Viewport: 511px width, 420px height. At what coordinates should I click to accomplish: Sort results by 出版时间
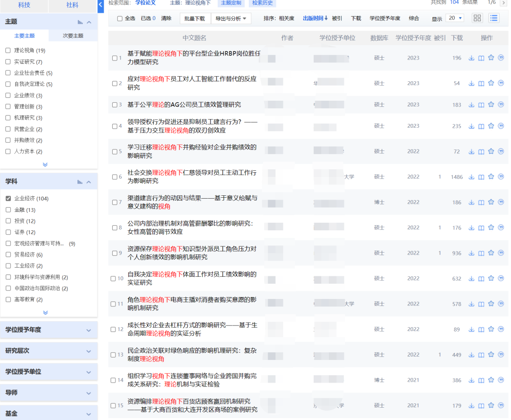click(x=315, y=18)
